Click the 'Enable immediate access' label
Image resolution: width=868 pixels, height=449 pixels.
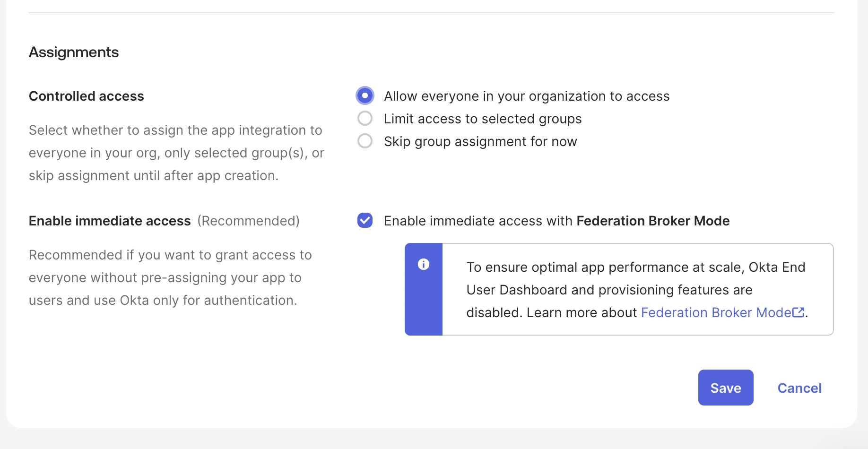click(x=110, y=221)
